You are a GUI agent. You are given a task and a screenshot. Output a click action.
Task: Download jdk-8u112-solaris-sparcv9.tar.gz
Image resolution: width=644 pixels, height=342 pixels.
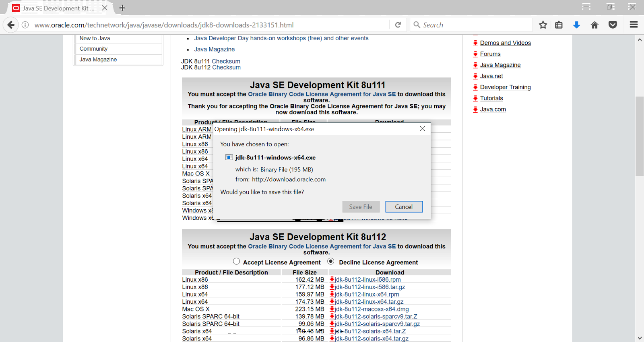coord(377,324)
